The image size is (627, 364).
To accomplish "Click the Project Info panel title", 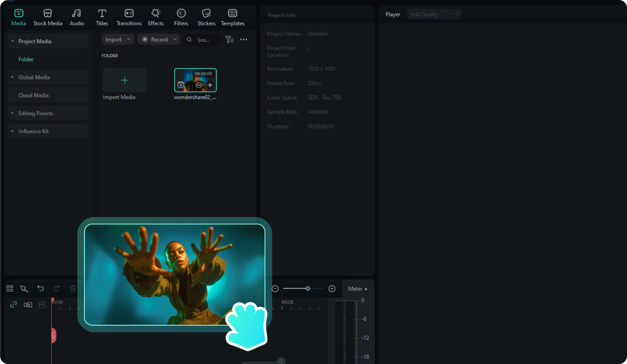I will tap(281, 15).
